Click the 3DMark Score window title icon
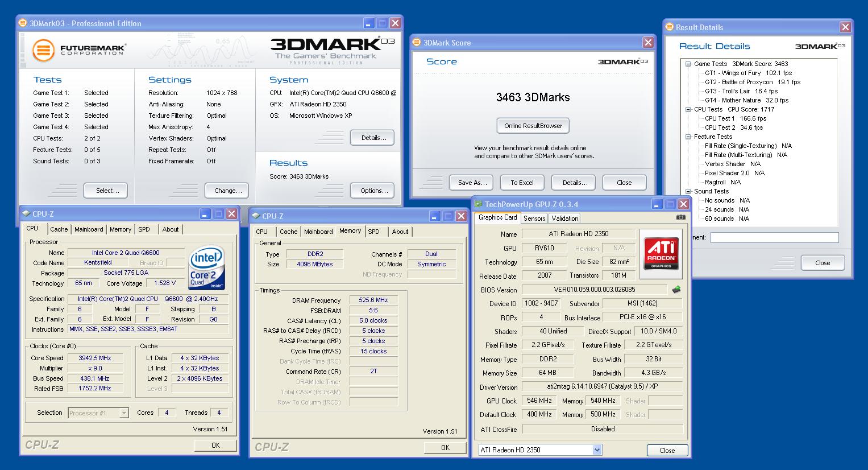868x470 pixels. point(417,43)
